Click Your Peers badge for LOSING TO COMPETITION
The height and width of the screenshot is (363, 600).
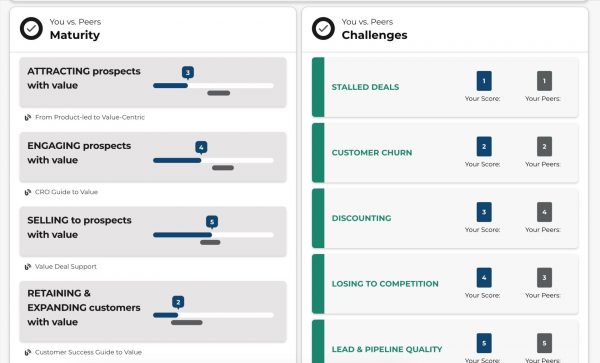point(545,278)
